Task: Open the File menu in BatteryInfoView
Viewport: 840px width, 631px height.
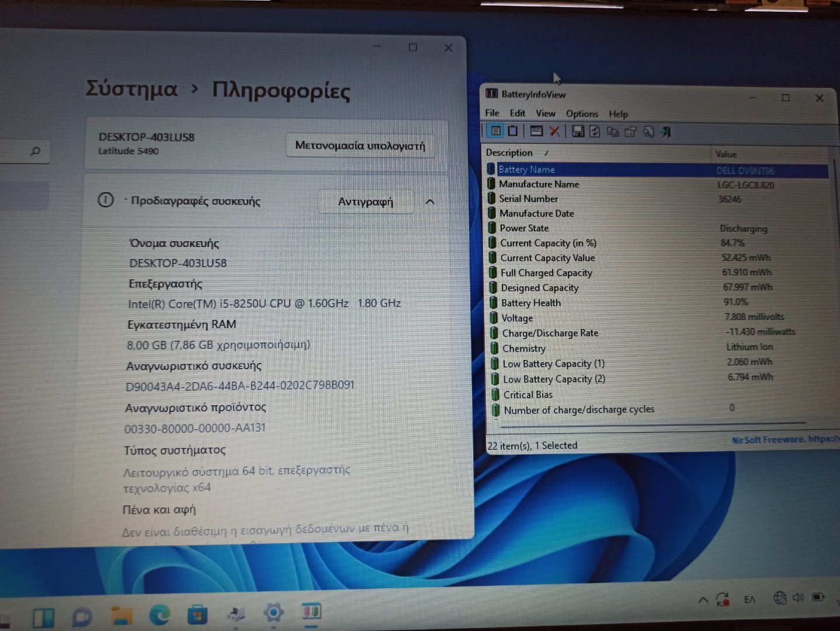Action: 492,113
